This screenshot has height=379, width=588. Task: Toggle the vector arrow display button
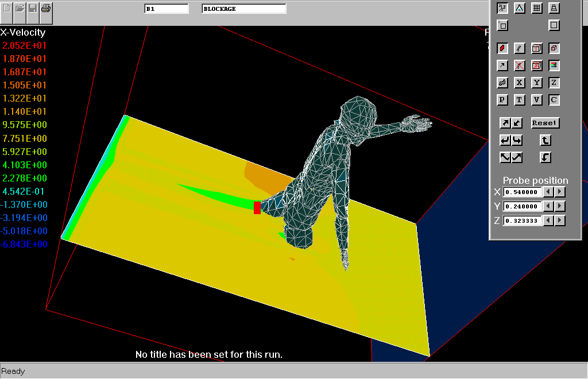(x=502, y=65)
